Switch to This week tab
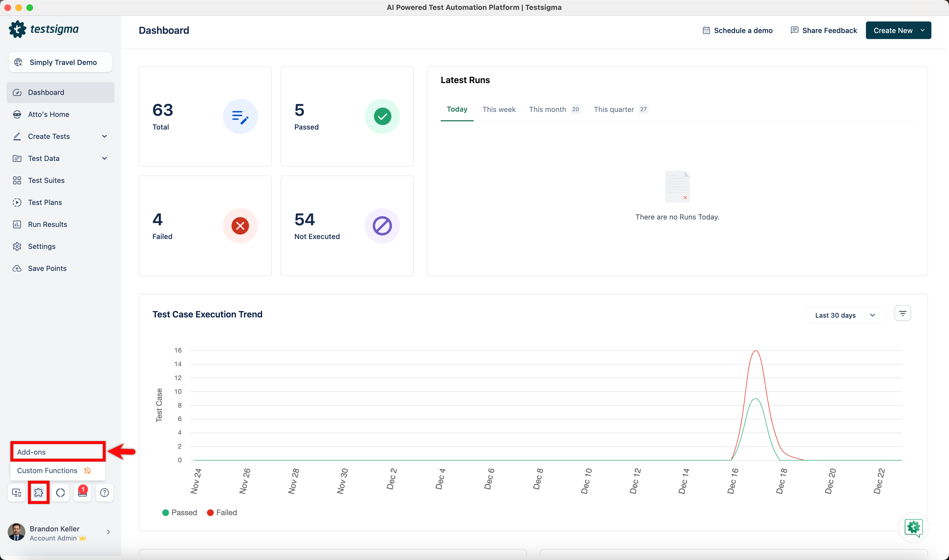 (x=498, y=109)
